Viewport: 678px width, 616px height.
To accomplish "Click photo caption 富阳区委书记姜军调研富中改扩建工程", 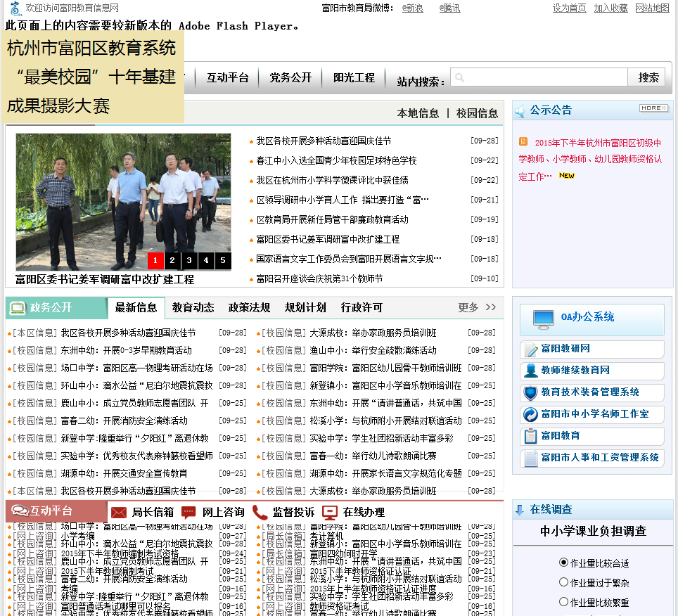I will [105, 280].
